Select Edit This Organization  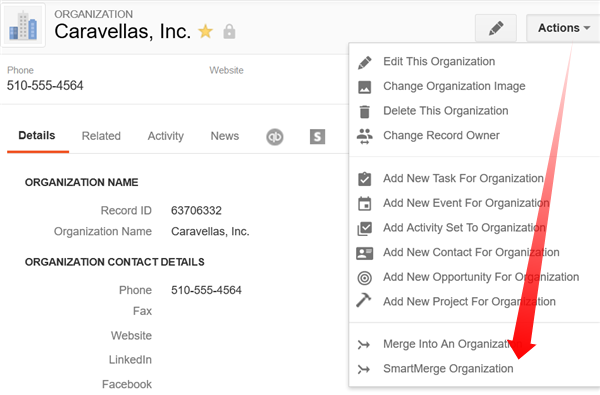(x=439, y=62)
